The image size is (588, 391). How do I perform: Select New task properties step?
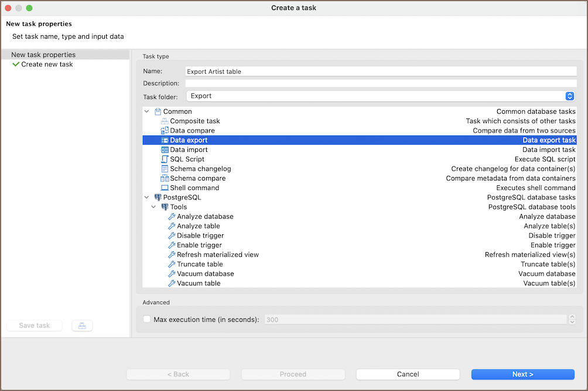click(43, 55)
